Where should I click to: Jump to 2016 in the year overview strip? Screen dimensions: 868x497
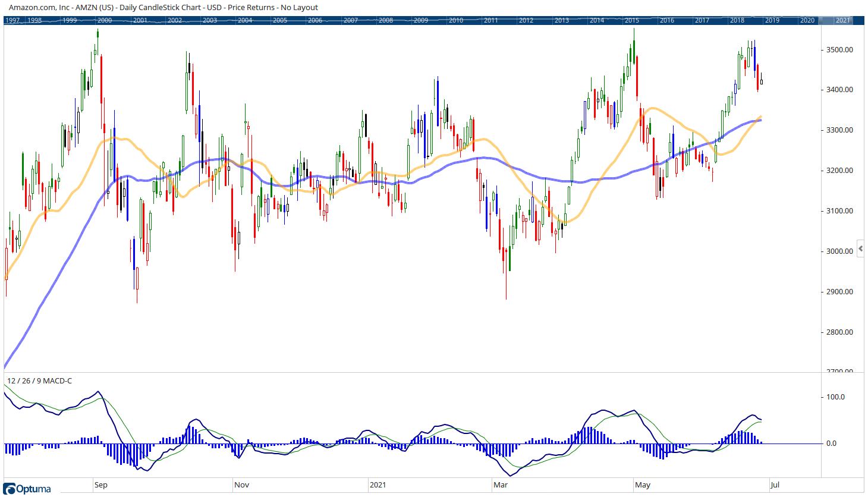[667, 20]
